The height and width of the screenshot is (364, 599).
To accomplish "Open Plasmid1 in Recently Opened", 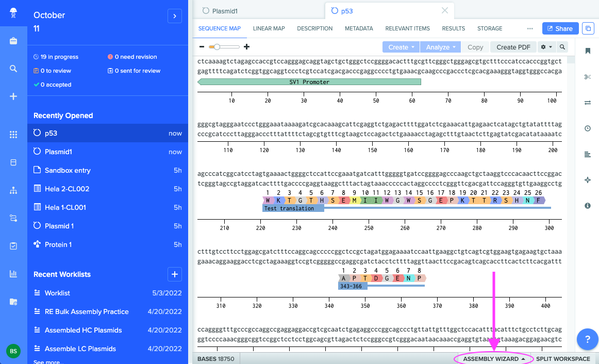I will click(108, 152).
